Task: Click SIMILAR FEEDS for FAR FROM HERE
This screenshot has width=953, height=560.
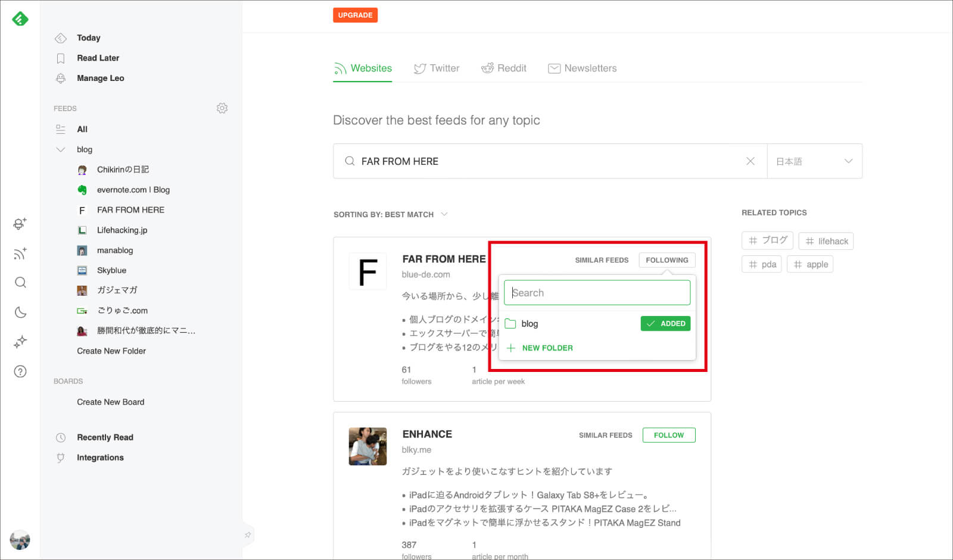Action: pos(602,260)
